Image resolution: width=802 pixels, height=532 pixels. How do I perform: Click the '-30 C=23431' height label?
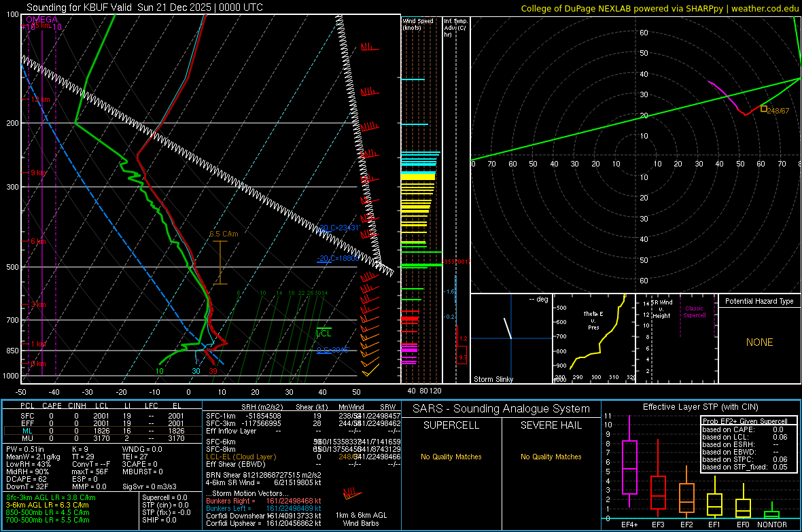(x=339, y=228)
